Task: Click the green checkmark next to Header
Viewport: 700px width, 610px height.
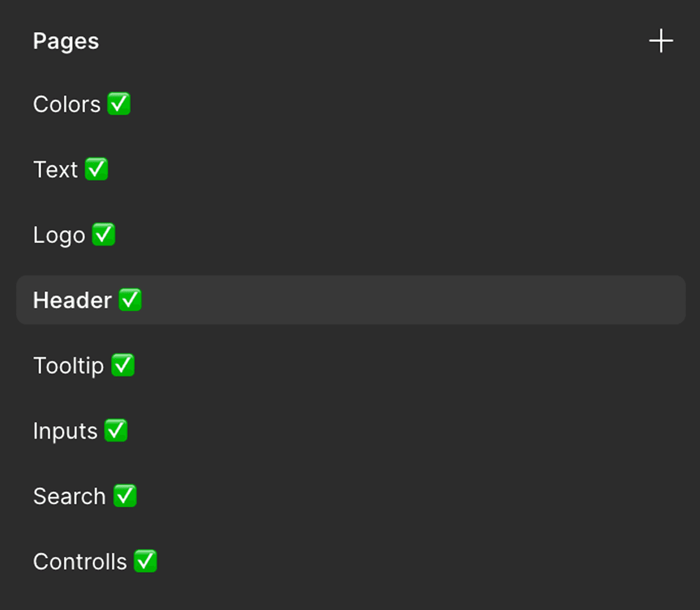Action: tap(130, 300)
